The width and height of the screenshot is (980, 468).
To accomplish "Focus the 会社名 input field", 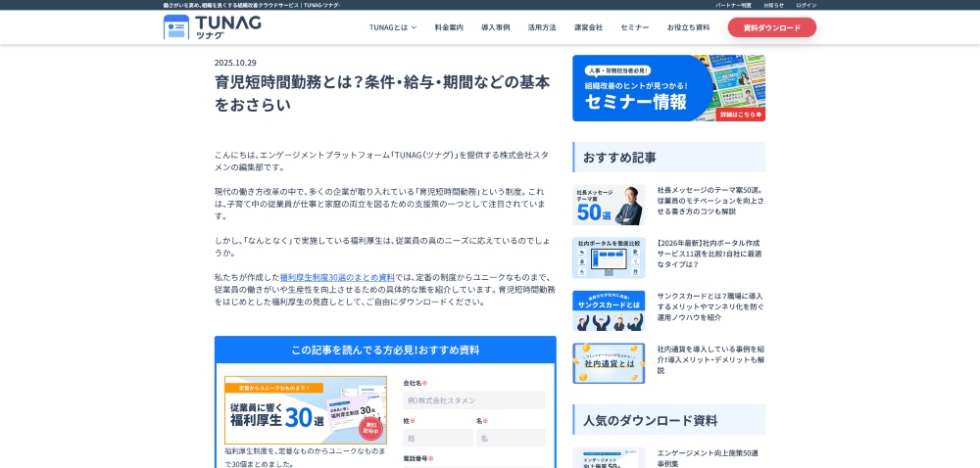I will click(x=474, y=400).
